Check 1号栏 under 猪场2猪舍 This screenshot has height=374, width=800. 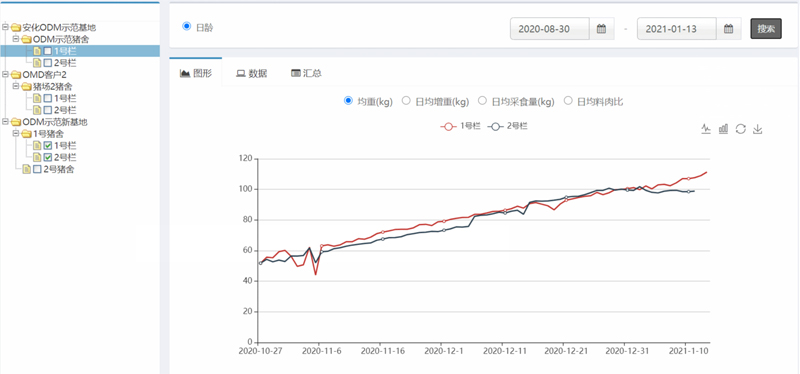pos(47,98)
